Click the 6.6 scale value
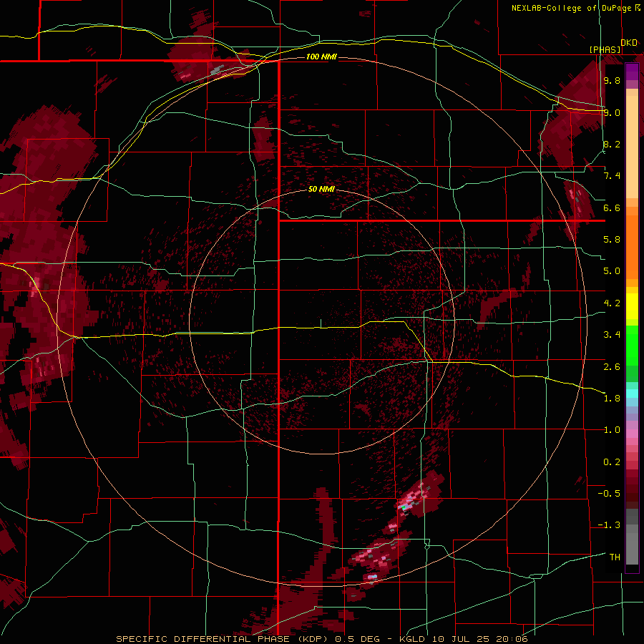Viewport: 644px width, 644px height. pos(612,208)
